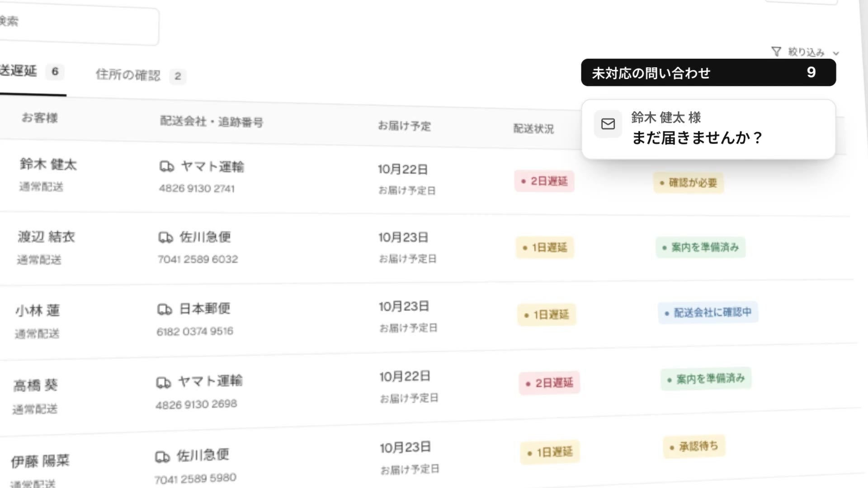
Task: Click the 10月23日 date in 渡辺 結衣 row
Action: [x=403, y=237]
